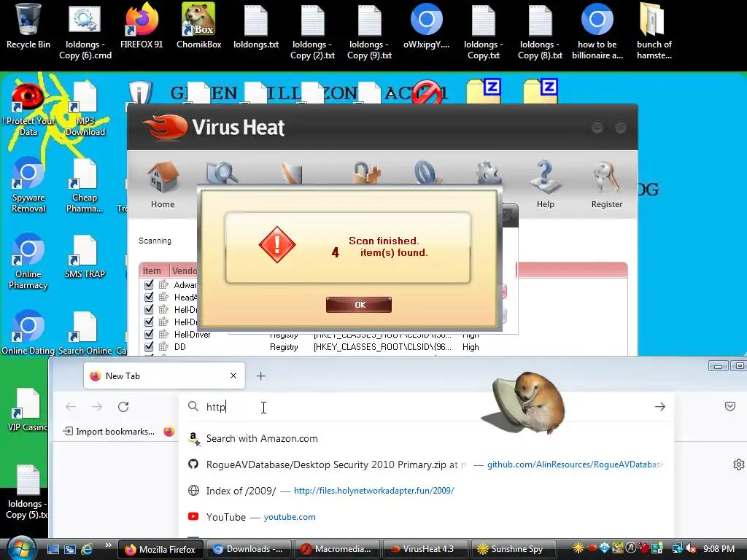Open the Cheap Pharma desktop shortcut
The image size is (747, 560).
(85, 186)
